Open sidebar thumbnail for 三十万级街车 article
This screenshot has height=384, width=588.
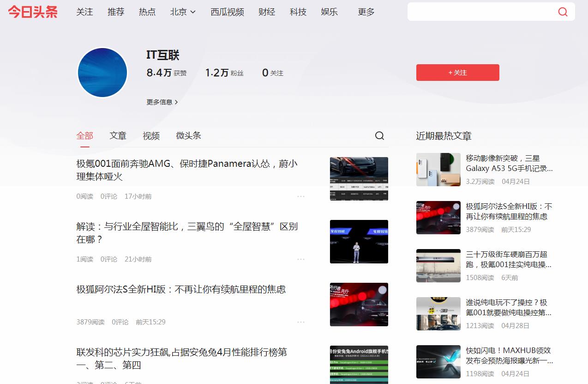coord(438,266)
